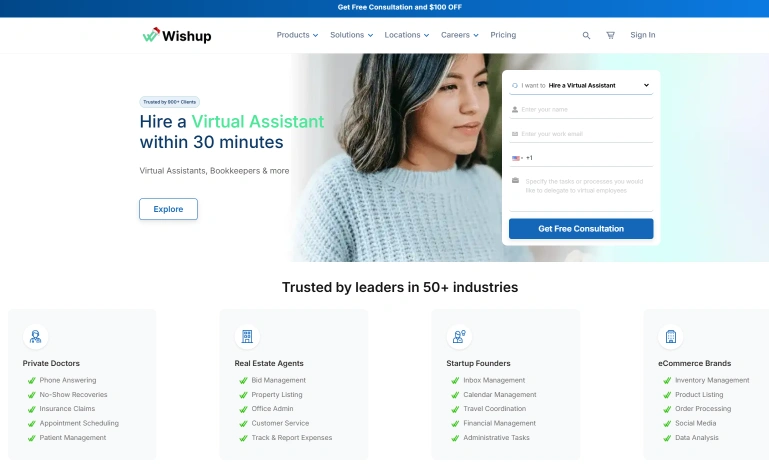Click the eCommerce Brands icon
This screenshot has height=470, width=769.
click(x=671, y=337)
